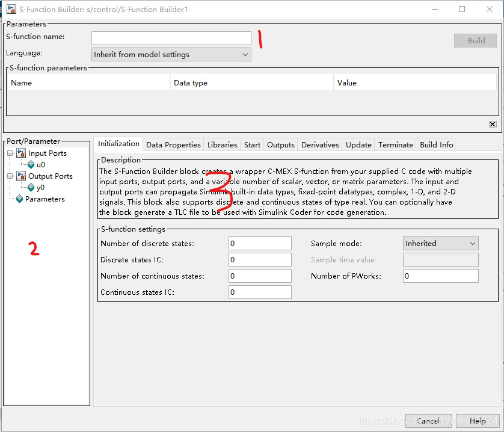504x432 pixels.
Task: Click the Build button
Action: click(x=475, y=40)
